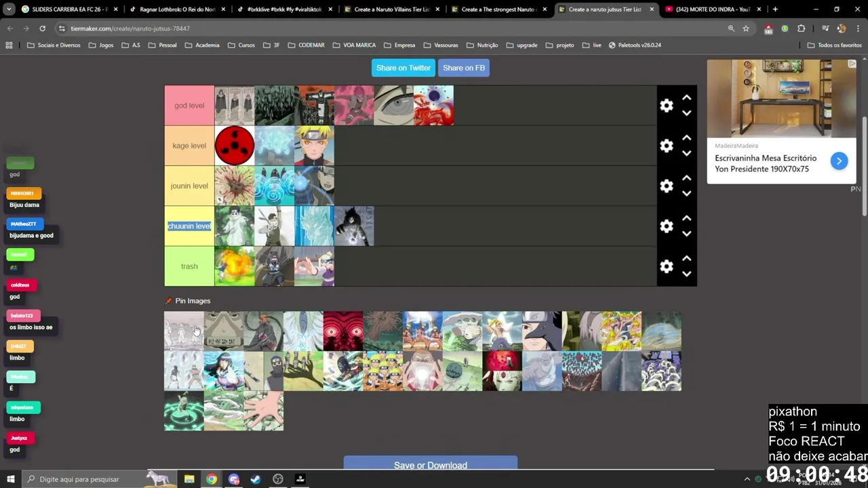Viewport: 868px width, 488px height.
Task: Open Steam from the taskbar
Action: tap(256, 479)
